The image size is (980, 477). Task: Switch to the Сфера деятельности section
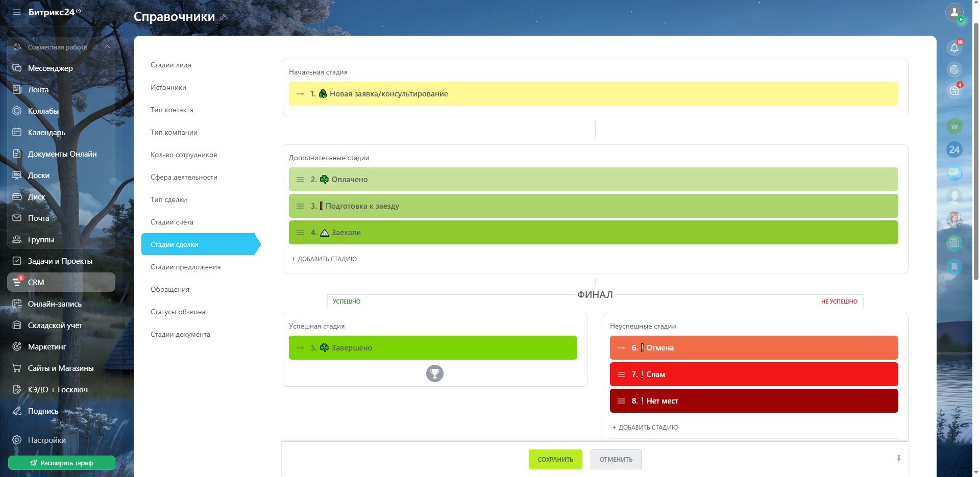(x=184, y=178)
